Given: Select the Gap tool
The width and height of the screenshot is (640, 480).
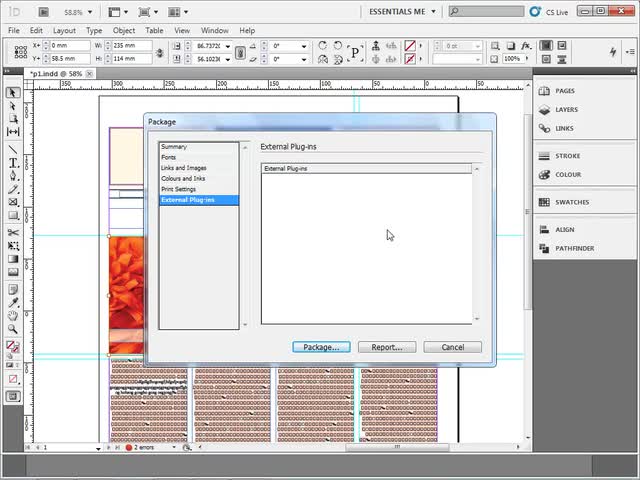Looking at the screenshot, I should click(x=13, y=131).
